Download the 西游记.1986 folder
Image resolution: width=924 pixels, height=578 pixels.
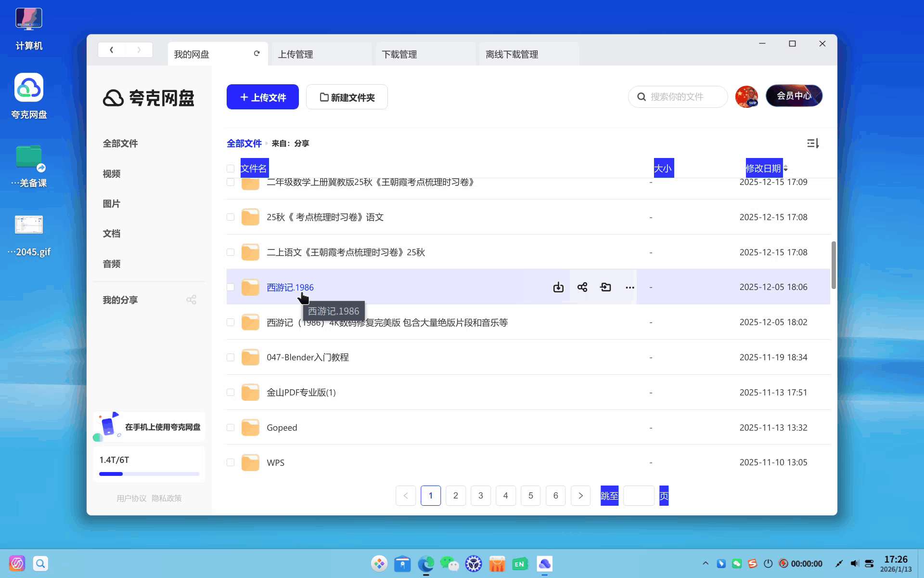[x=558, y=287]
